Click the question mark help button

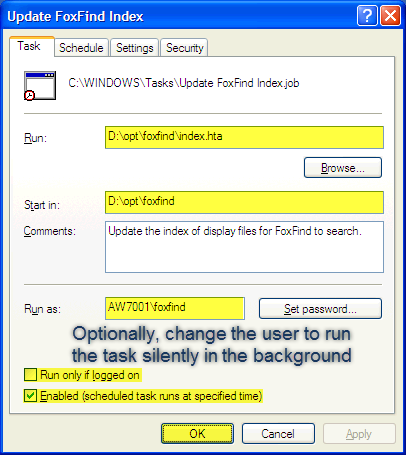(367, 16)
